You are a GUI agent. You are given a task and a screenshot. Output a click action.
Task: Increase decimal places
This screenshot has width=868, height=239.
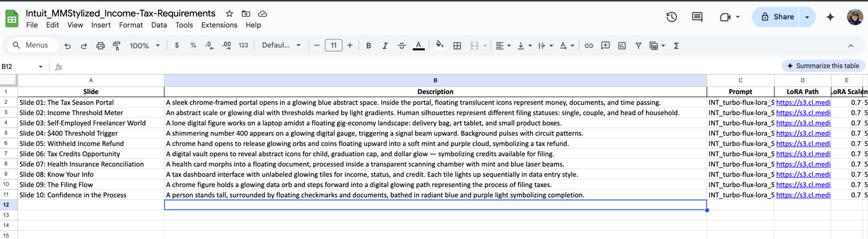point(226,46)
